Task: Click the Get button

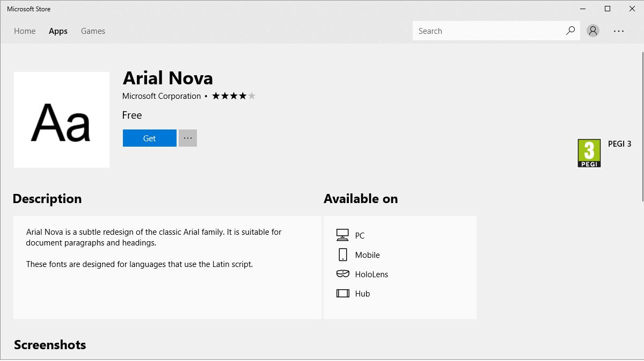Action: (150, 138)
